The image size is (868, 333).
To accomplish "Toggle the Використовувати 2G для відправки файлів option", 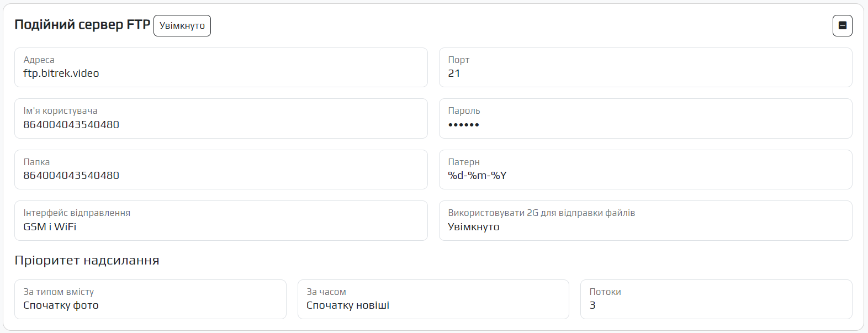I will coord(645,220).
